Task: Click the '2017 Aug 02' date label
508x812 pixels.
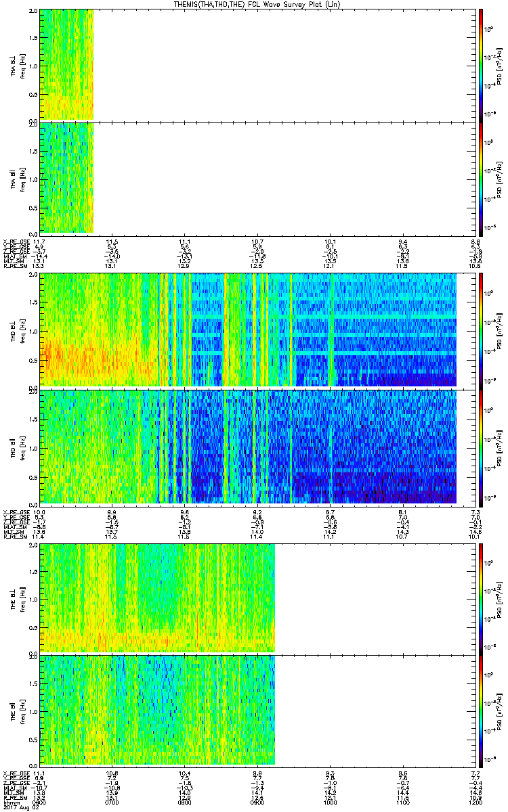Action: 20,807
